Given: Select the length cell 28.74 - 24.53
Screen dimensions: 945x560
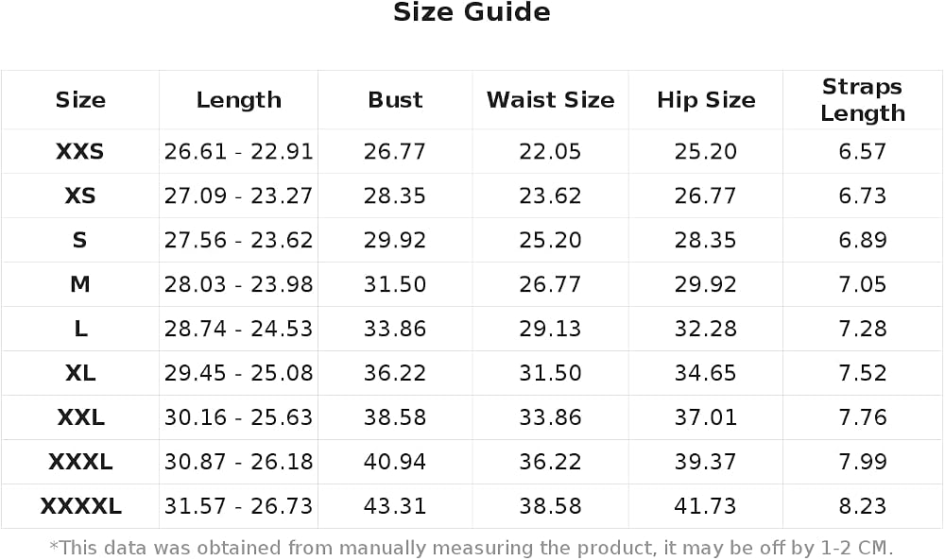Looking at the screenshot, I should (239, 329).
